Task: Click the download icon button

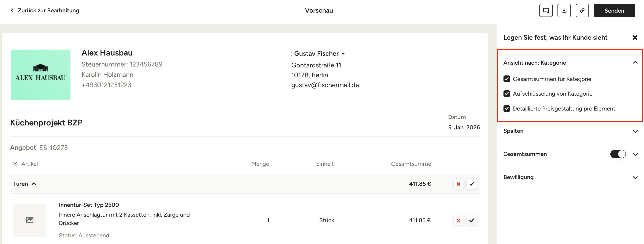Action: click(564, 11)
